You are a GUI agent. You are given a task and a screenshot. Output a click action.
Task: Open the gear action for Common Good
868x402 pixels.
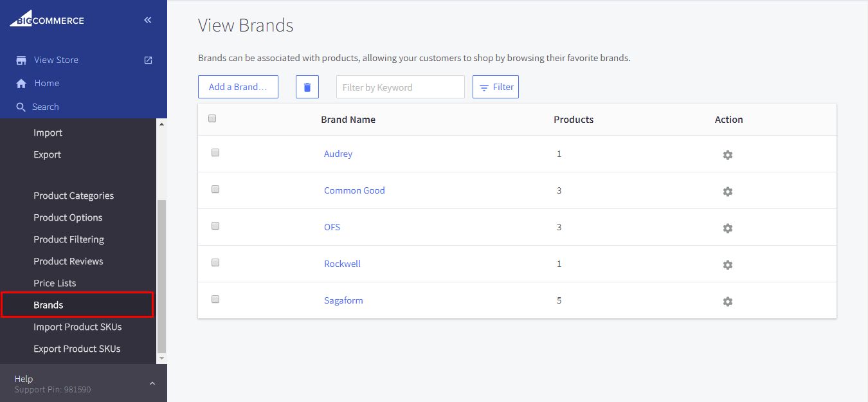click(727, 192)
